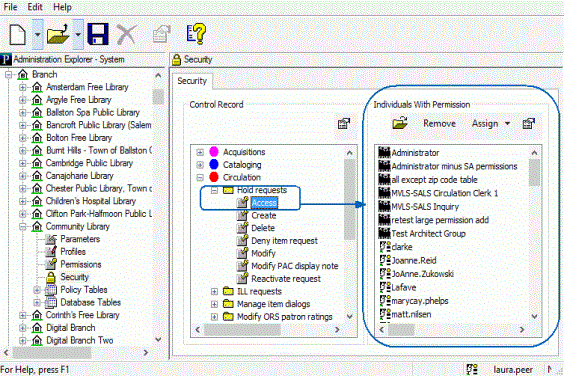Collapse the Hold requests folder
The height and width of the screenshot is (376, 564).
tap(214, 190)
